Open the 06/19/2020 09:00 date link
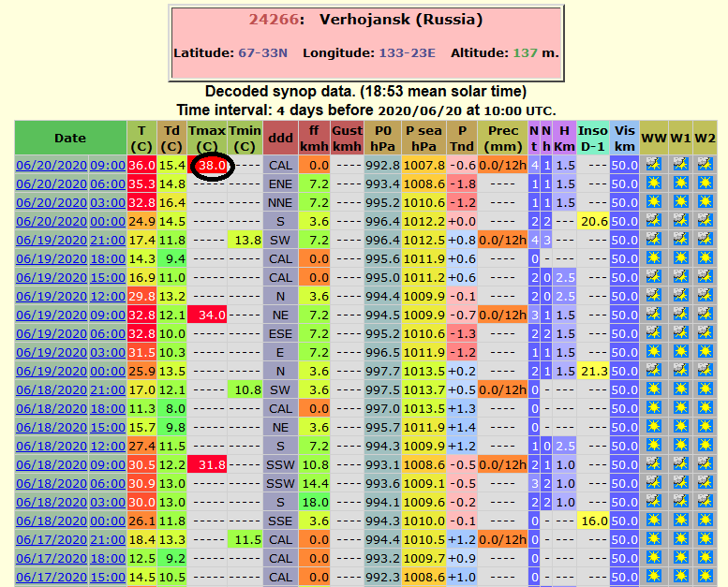This screenshot has width=728, height=587. pyautogui.click(x=70, y=316)
